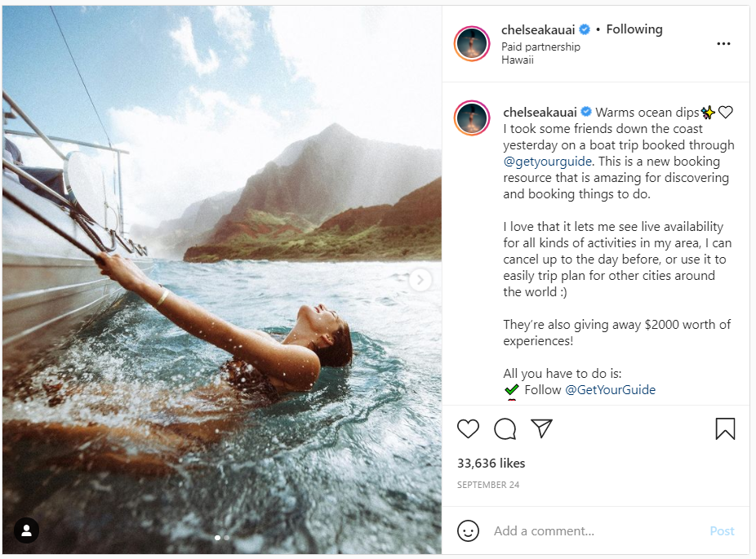Show tagged people in the photo
The image size is (756, 559).
click(x=26, y=530)
